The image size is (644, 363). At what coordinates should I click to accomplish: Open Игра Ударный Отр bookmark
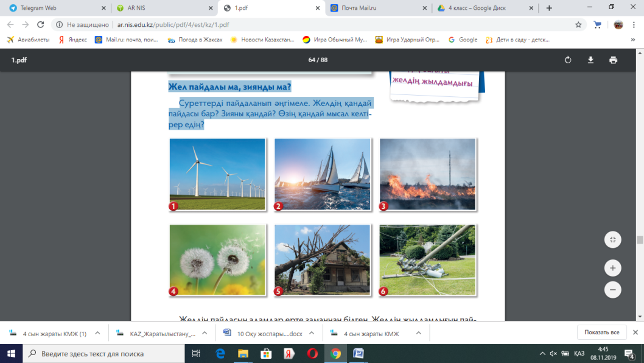(407, 40)
